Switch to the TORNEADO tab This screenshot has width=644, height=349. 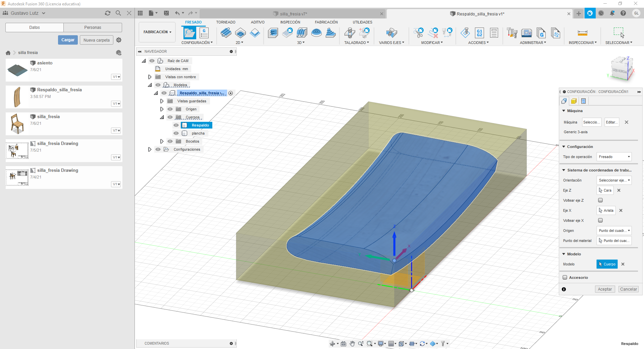(226, 22)
